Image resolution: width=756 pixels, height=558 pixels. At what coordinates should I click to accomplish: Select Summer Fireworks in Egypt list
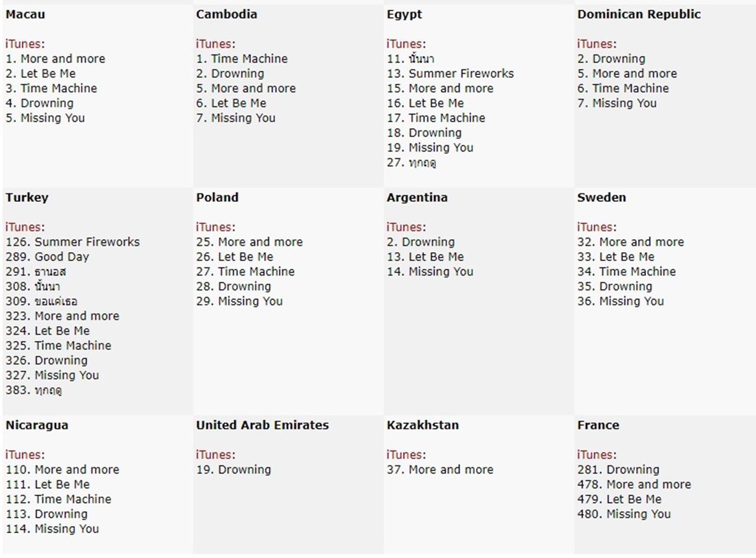point(450,73)
